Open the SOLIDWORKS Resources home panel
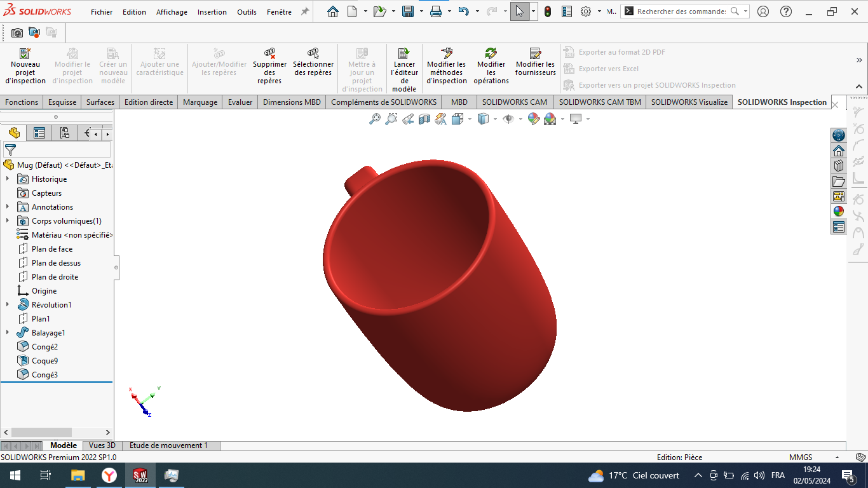 point(839,150)
